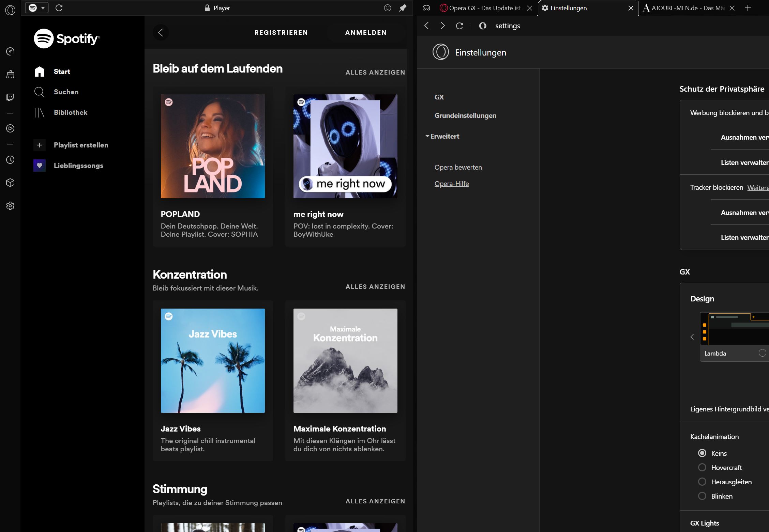Go back in the Spotify player
This screenshot has width=769, height=532.
tap(161, 32)
